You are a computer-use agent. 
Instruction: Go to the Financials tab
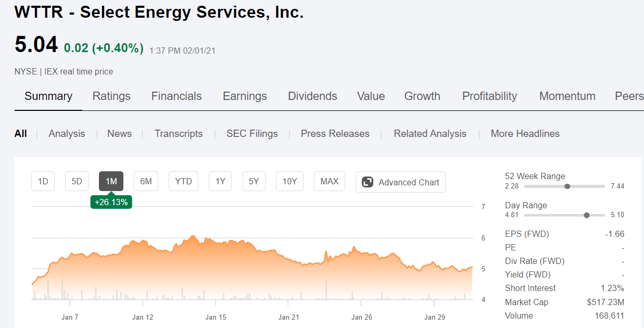(176, 96)
